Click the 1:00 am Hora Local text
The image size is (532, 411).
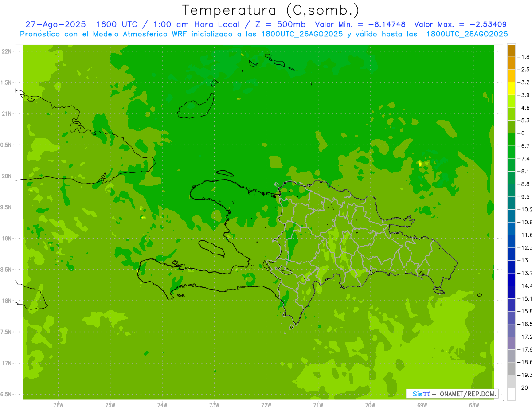(x=196, y=24)
